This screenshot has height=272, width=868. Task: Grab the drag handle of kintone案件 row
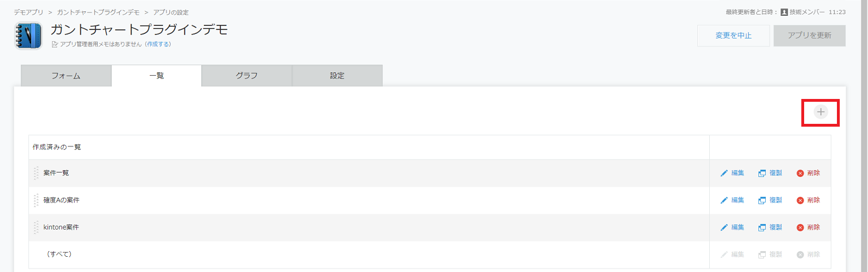36,227
